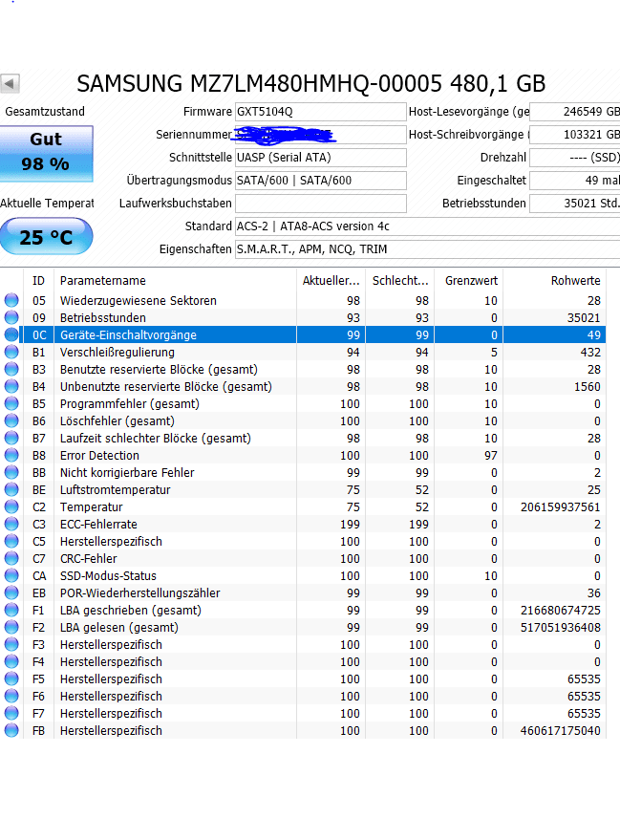Click raw value 216680674725 in LBA geschrieben
This screenshot has height=840, width=620.
click(x=560, y=611)
